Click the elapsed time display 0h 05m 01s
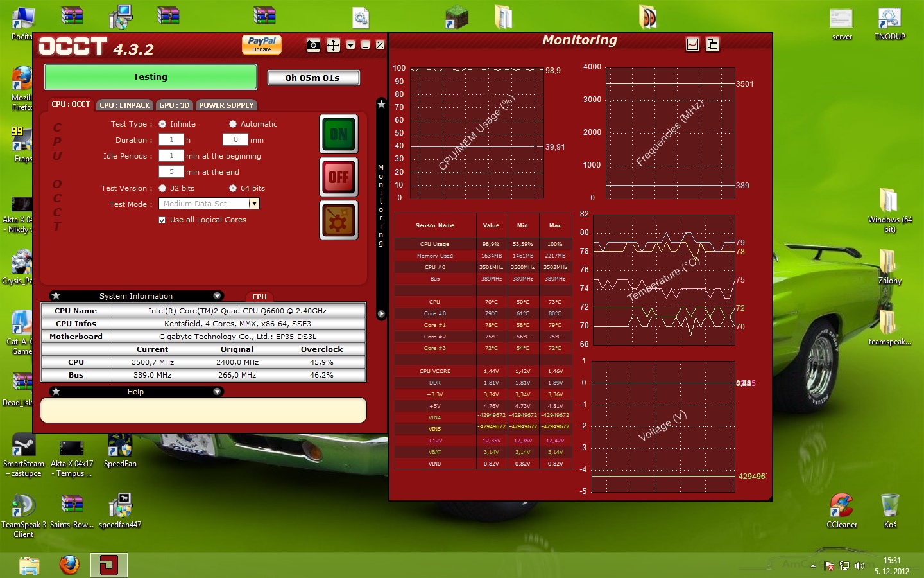 point(313,78)
